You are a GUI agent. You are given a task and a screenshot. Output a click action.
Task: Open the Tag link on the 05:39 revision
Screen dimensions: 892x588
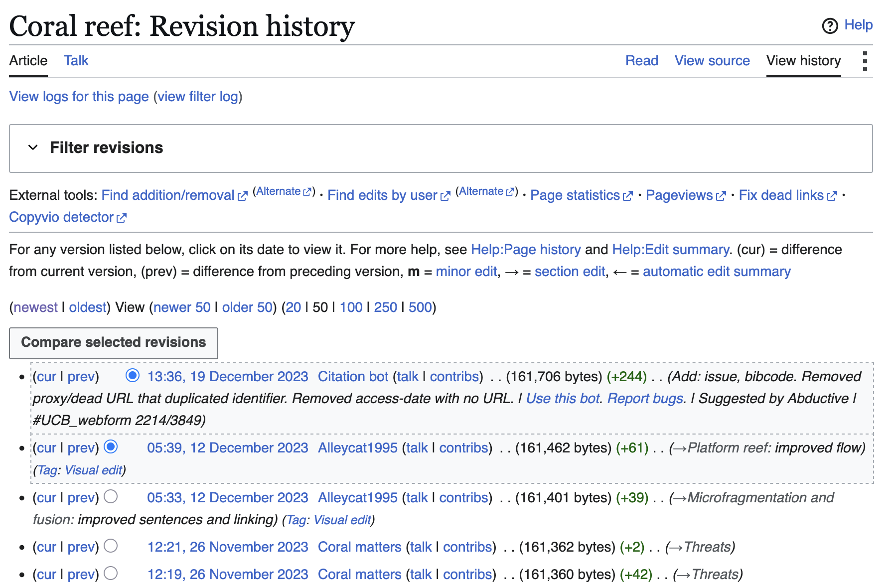pos(47,470)
